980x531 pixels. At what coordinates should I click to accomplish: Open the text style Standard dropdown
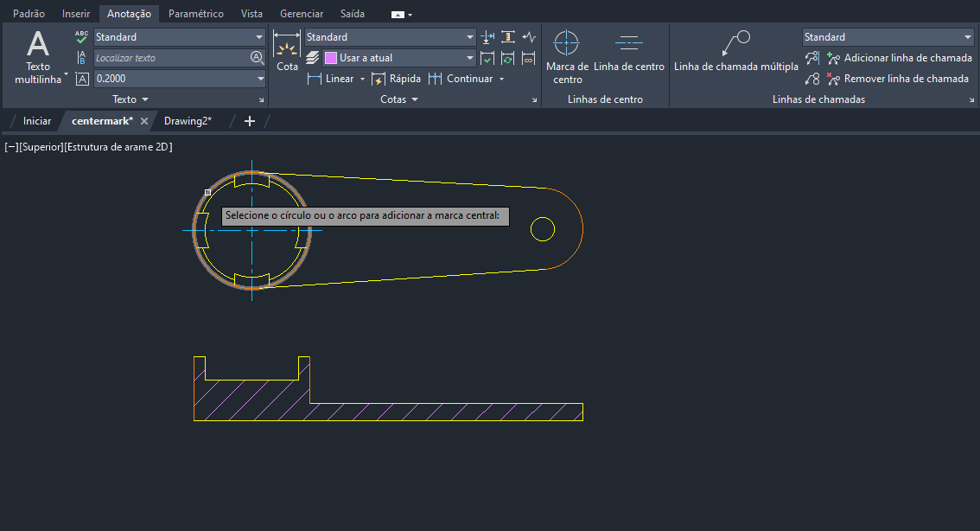point(179,37)
